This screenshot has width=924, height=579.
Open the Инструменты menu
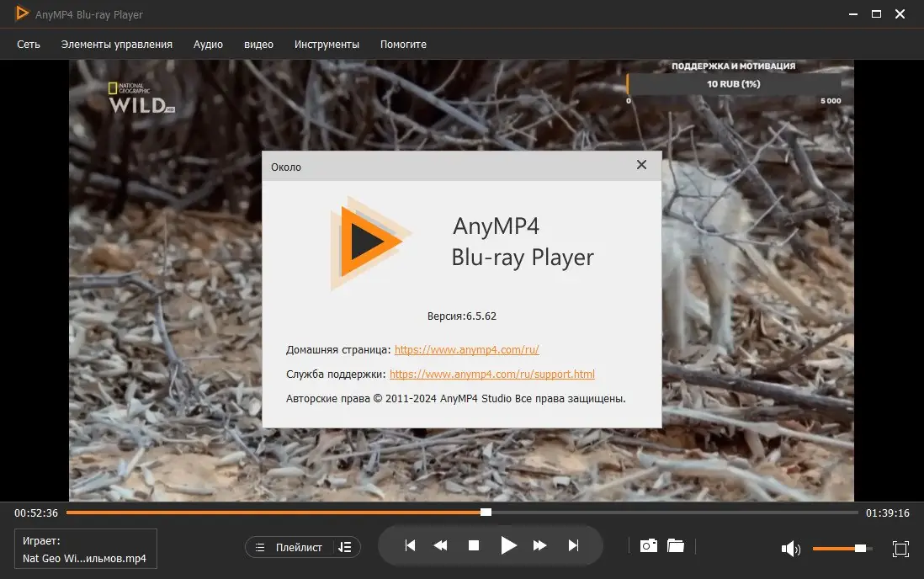(x=327, y=44)
